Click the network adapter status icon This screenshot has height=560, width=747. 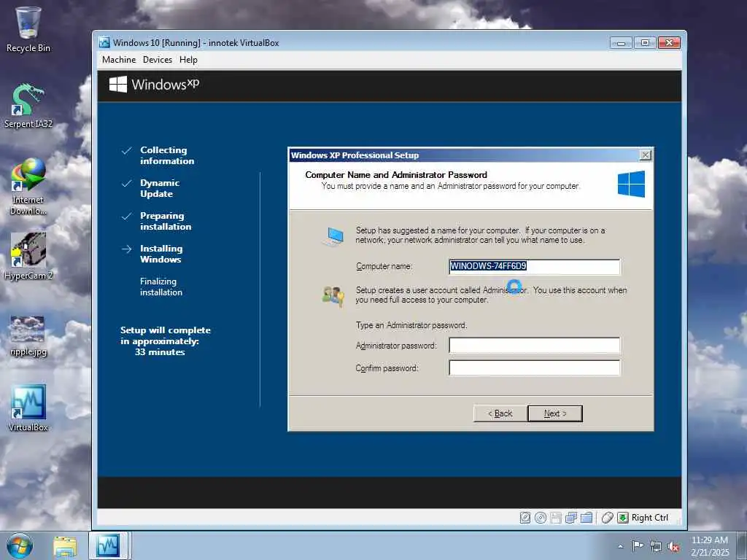pos(570,518)
